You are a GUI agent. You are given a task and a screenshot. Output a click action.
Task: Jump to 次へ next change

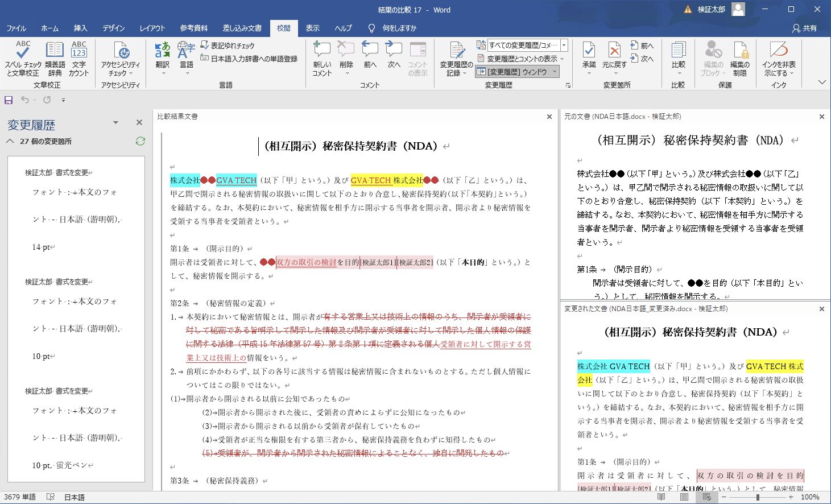click(642, 59)
